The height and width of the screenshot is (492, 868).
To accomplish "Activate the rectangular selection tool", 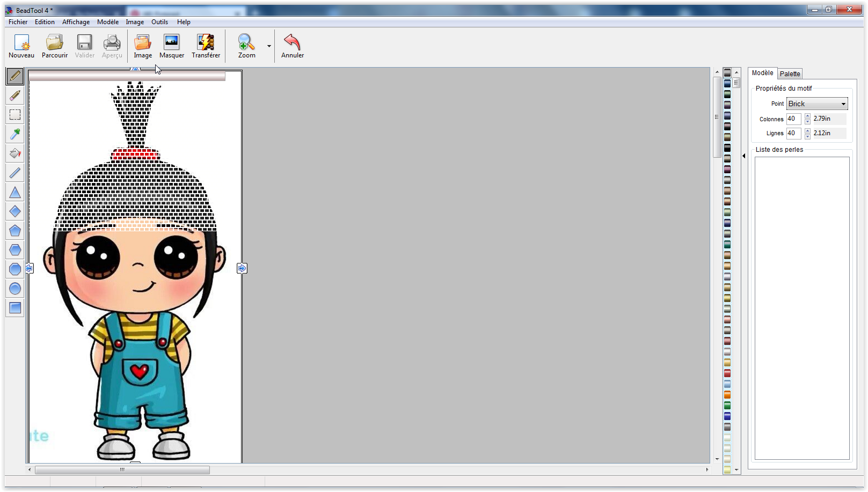I will click(15, 115).
